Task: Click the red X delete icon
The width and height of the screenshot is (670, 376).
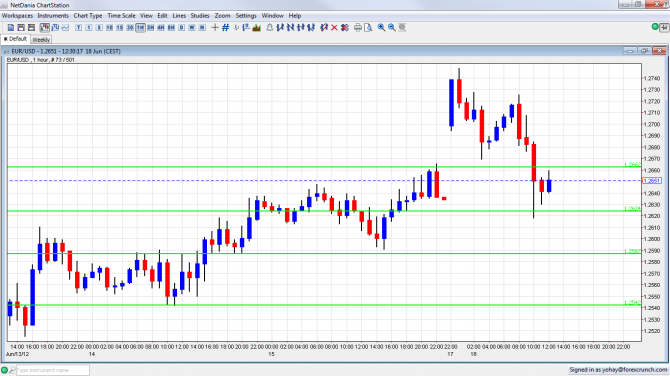Action: 334,27
